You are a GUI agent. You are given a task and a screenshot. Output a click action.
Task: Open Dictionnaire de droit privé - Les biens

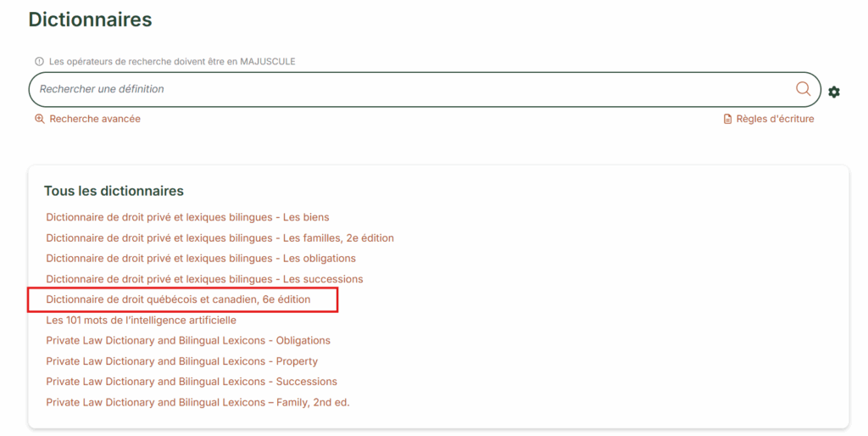187,217
